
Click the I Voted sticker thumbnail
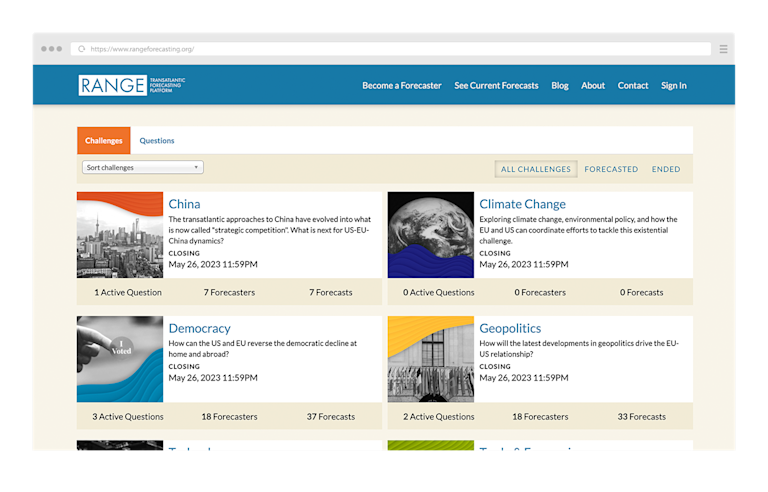[x=120, y=359]
